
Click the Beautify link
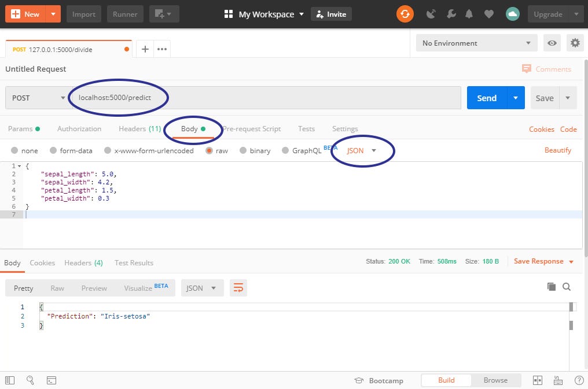(557, 150)
